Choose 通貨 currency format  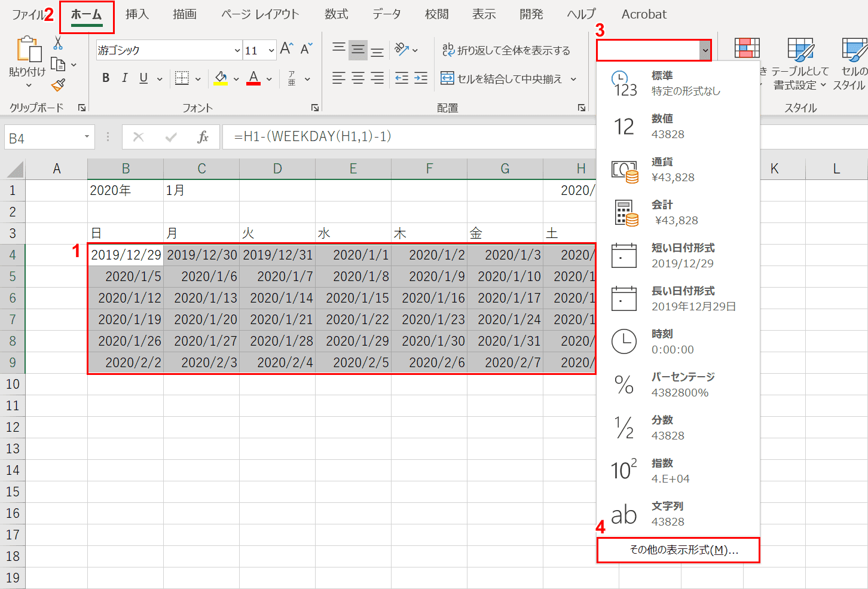pyautogui.click(x=678, y=169)
